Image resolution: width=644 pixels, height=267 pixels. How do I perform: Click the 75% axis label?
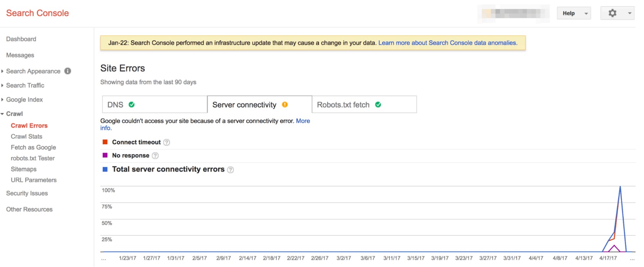click(107, 207)
